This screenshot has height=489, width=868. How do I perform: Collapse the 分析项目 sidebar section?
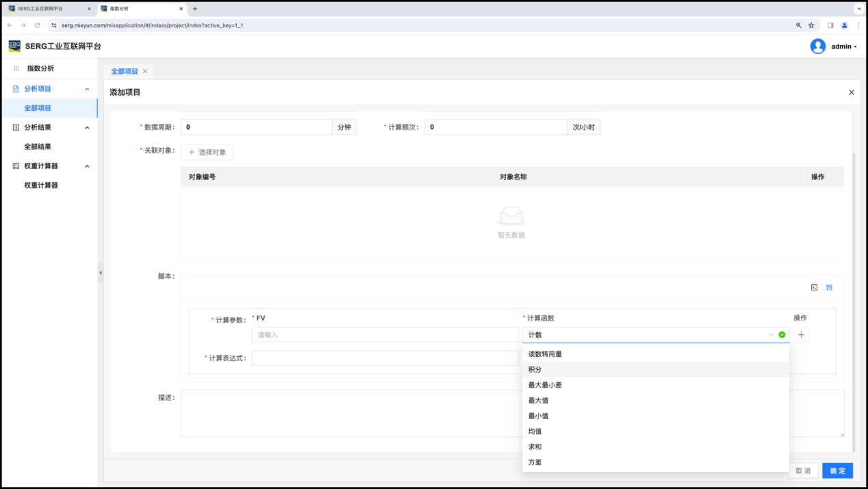point(87,89)
